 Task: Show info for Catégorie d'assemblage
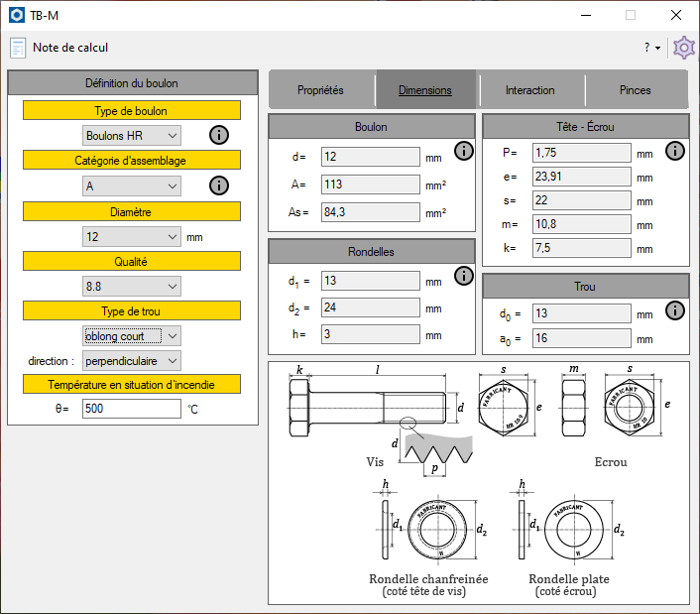[219, 185]
